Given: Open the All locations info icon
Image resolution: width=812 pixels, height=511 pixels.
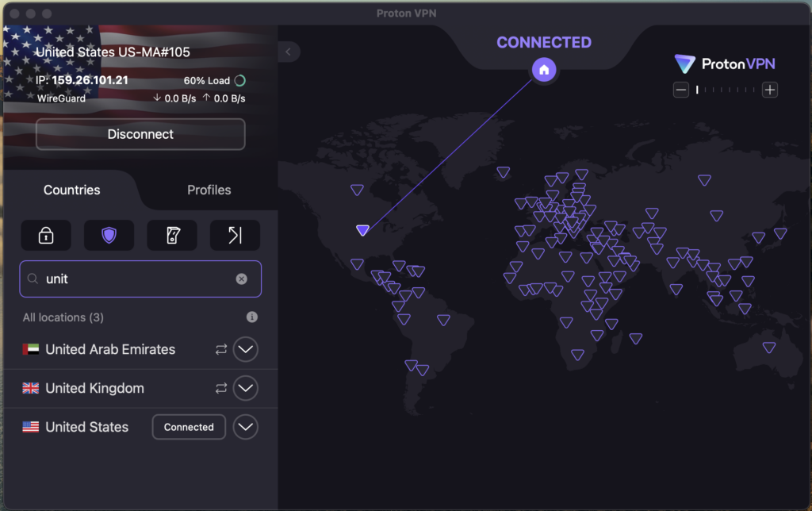Looking at the screenshot, I should [x=252, y=317].
